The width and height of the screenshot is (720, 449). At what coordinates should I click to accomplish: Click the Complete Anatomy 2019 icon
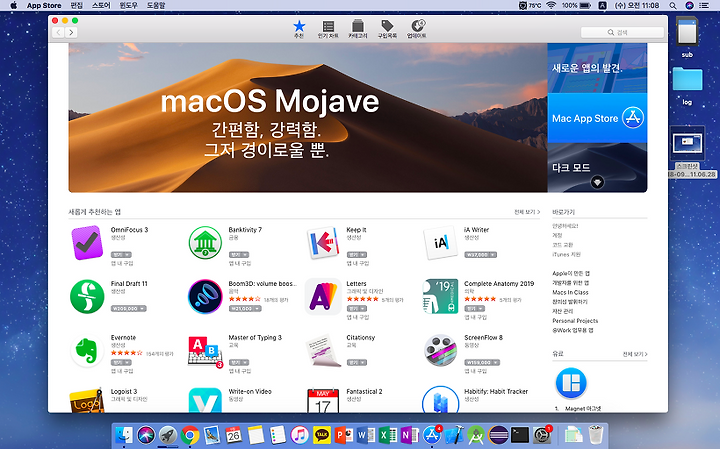pyautogui.click(x=440, y=297)
